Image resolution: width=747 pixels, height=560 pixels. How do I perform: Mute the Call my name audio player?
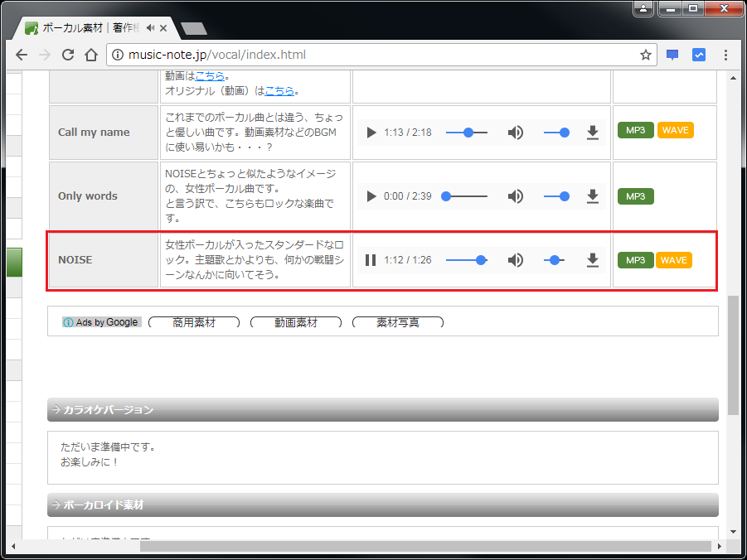(x=516, y=133)
